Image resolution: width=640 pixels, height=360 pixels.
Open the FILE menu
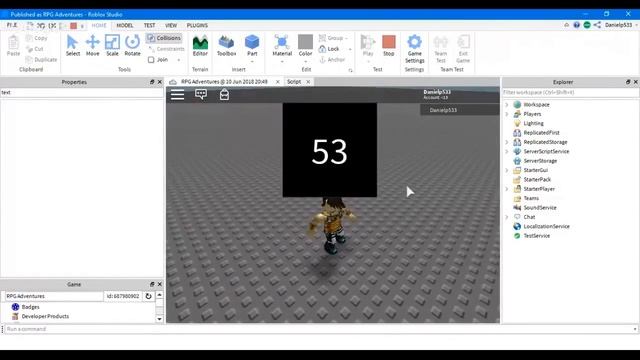(12, 25)
